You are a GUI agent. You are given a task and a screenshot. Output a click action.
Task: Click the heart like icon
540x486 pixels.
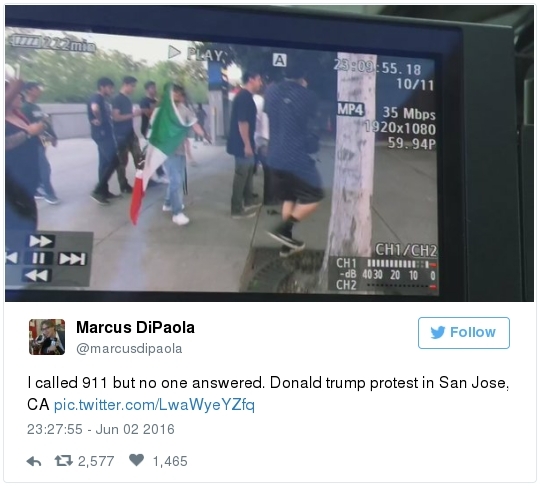pyautogui.click(x=136, y=460)
